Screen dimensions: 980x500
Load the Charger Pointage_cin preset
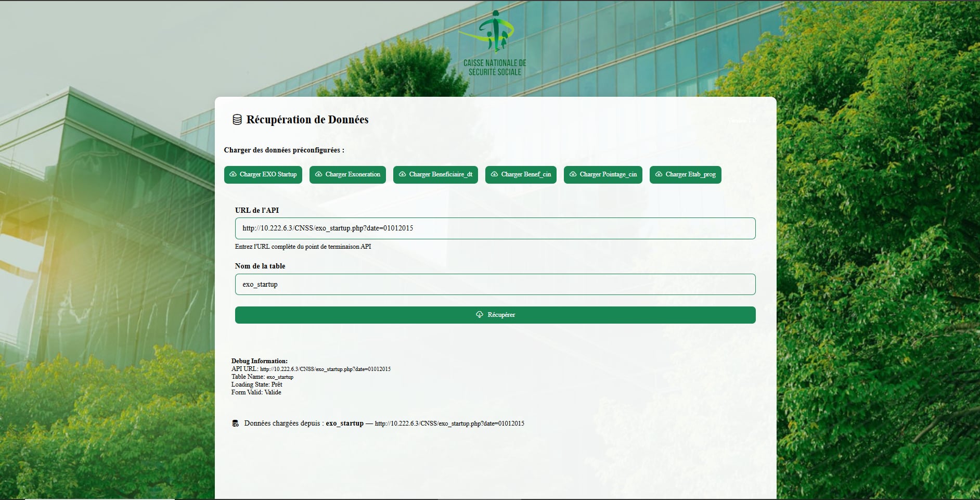click(x=603, y=175)
